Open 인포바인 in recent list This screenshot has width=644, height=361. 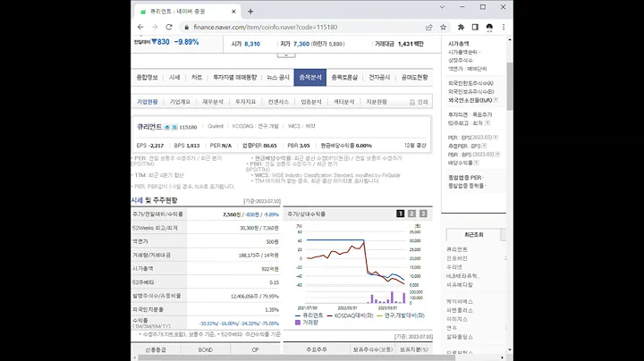(x=457, y=258)
